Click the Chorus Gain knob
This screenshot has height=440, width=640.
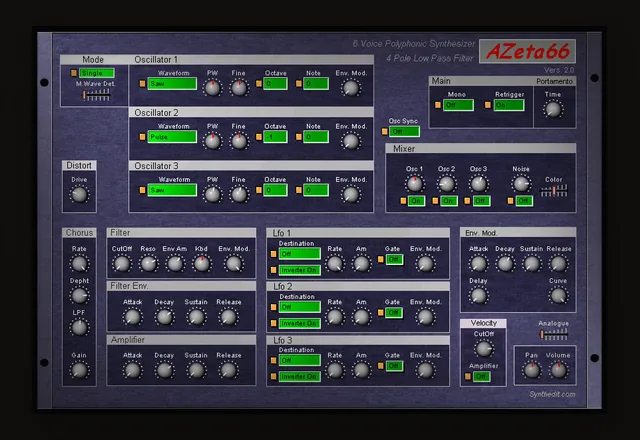79,370
